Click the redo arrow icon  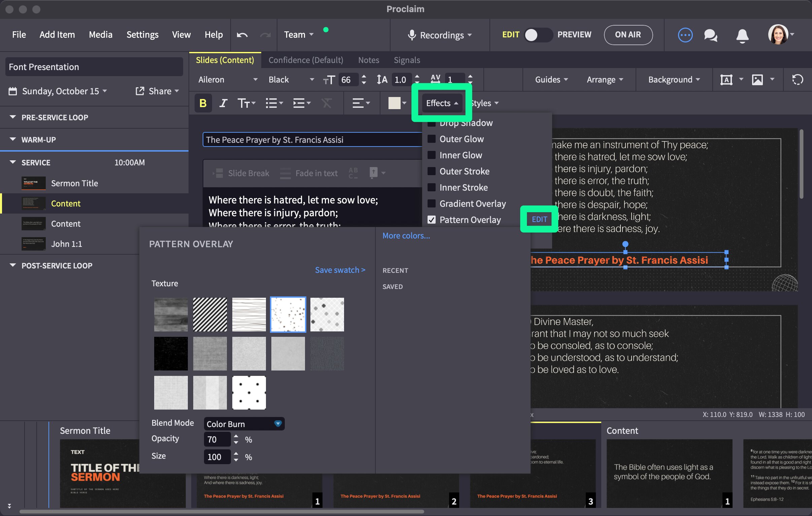(x=265, y=35)
